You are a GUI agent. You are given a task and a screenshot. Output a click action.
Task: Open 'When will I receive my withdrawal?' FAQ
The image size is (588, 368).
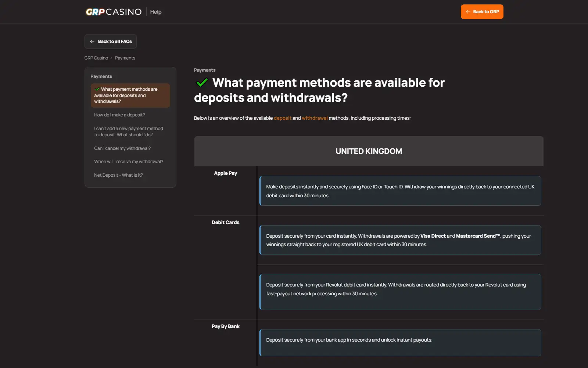pos(129,162)
